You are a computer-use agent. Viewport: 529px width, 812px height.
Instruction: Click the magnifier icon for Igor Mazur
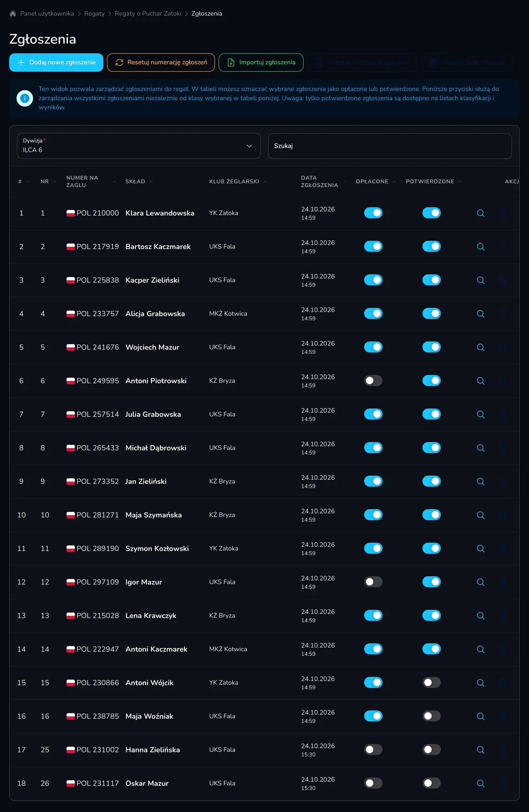pos(481,582)
